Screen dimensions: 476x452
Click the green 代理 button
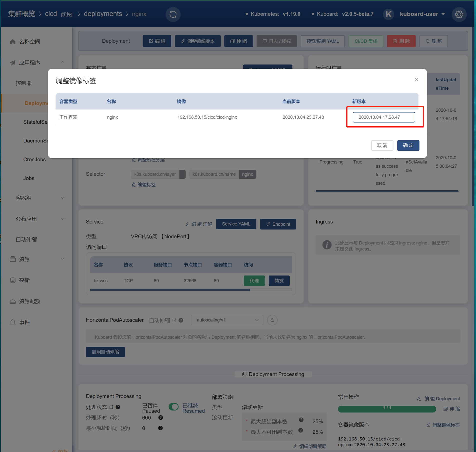[x=254, y=281]
